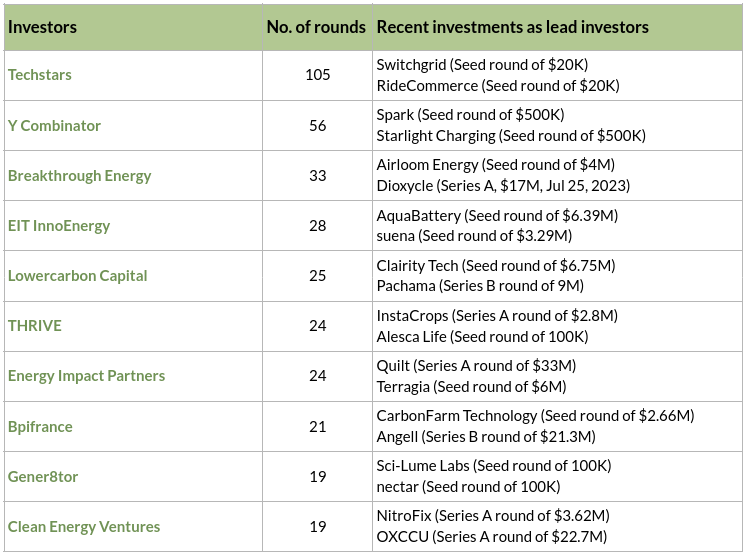Select the Starlight Charging investment entry
Screen dimensions: 746x554
click(510, 136)
